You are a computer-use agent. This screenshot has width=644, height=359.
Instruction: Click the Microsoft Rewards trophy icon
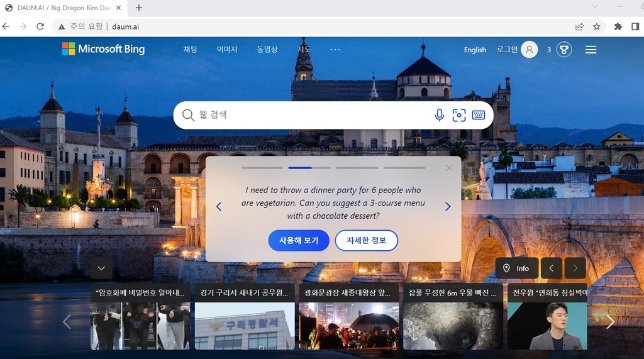point(564,50)
